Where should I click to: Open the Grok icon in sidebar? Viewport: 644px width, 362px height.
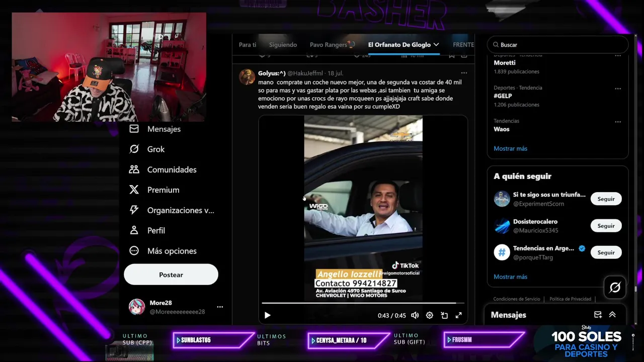(x=134, y=149)
